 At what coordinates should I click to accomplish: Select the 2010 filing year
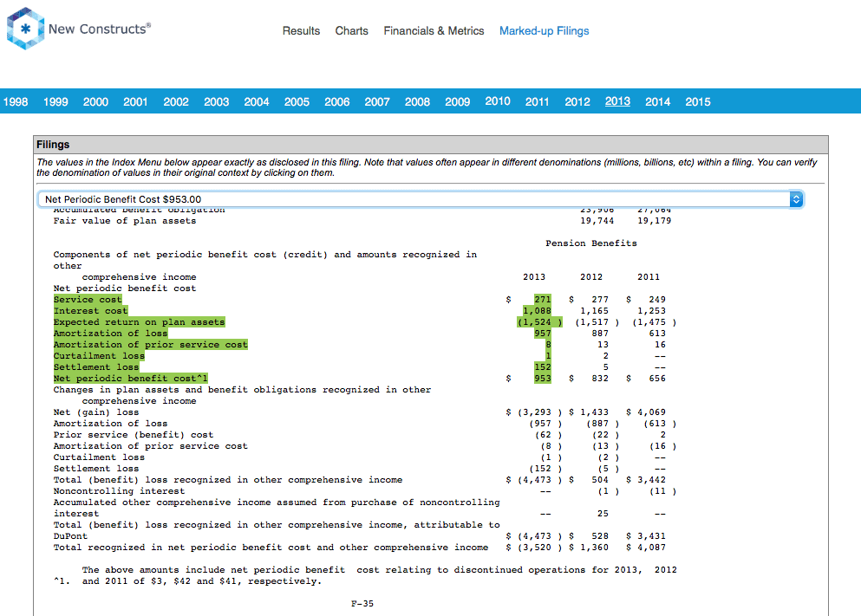click(498, 101)
